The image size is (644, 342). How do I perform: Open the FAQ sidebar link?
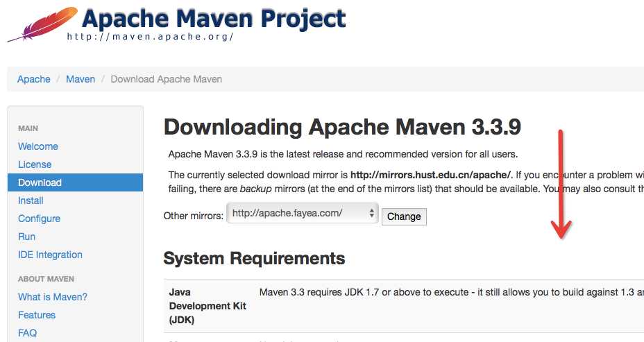pyautogui.click(x=27, y=333)
